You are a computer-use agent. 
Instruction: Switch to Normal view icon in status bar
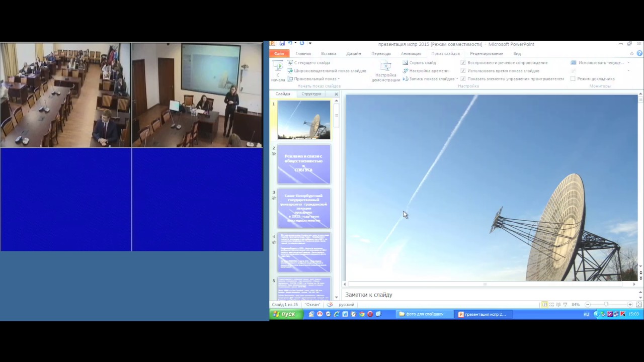pyautogui.click(x=545, y=305)
